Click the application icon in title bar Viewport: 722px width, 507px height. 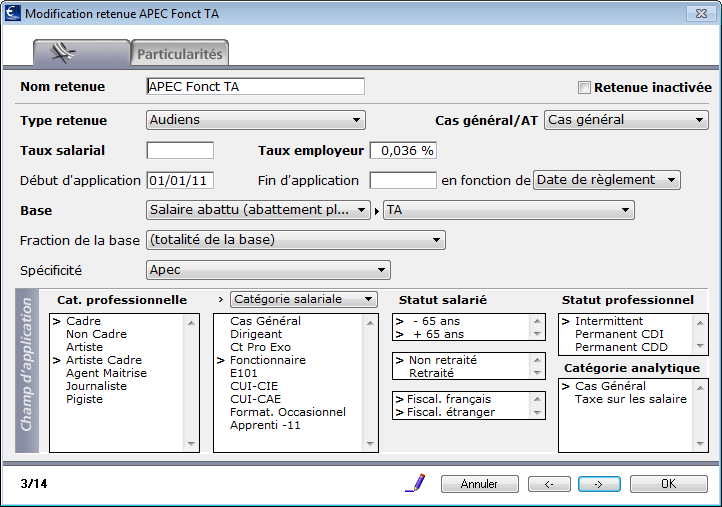tap(13, 13)
